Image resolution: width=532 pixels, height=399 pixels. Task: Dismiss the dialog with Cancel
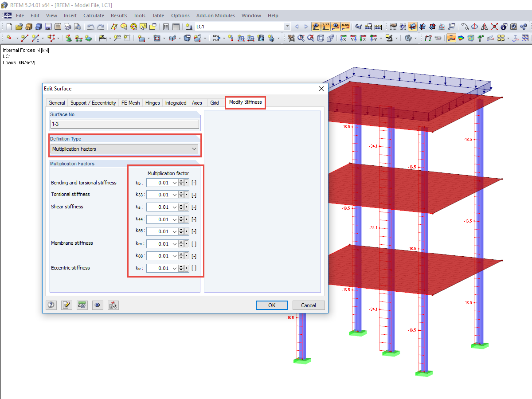click(309, 305)
